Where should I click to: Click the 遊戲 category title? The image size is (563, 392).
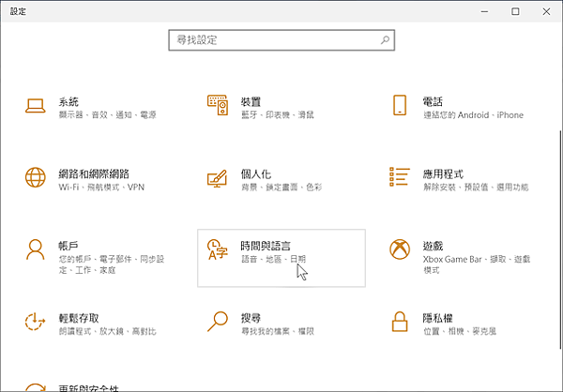(x=433, y=246)
